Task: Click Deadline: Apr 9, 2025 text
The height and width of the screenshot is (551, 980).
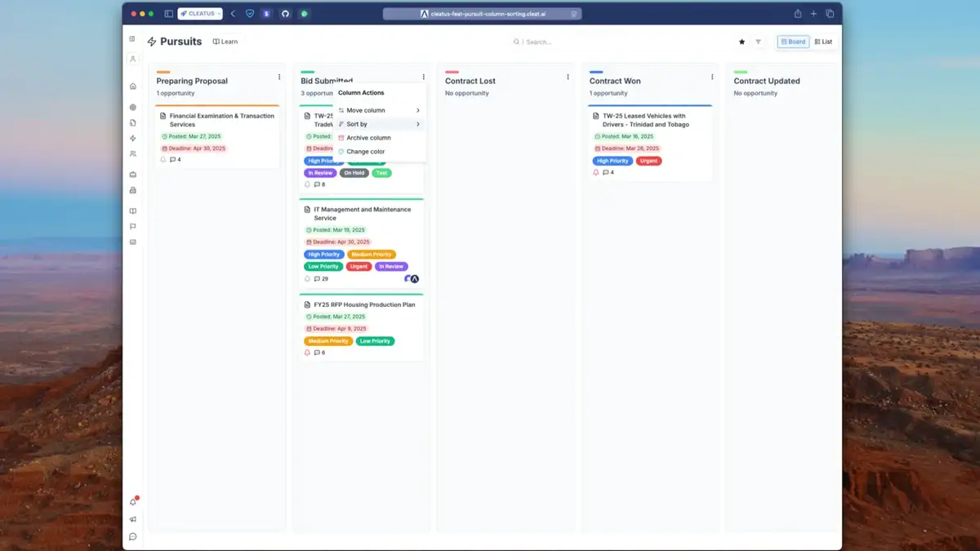Action: 339,329
